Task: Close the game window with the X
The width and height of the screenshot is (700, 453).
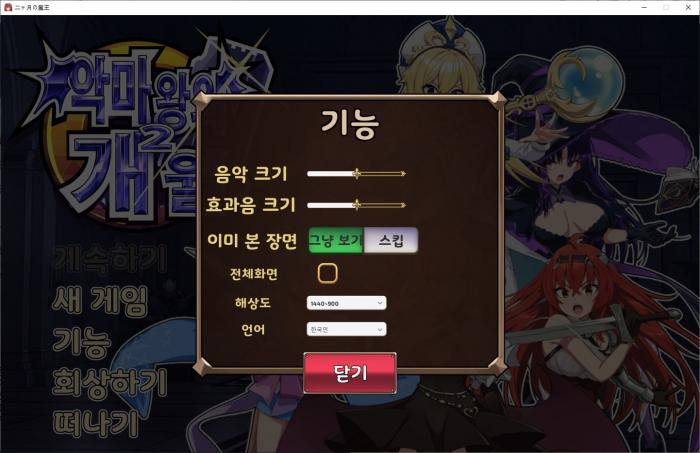Action: 688,7
